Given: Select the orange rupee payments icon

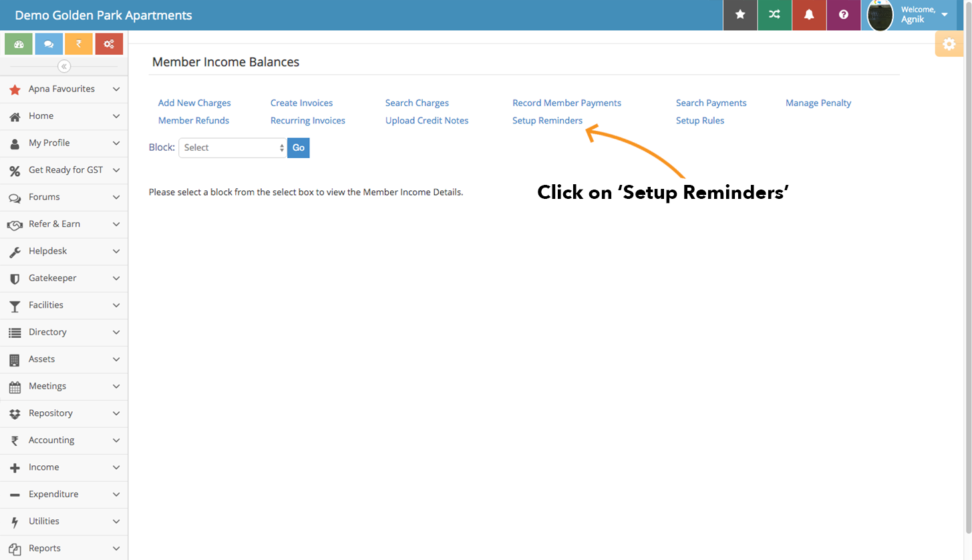Looking at the screenshot, I should point(78,43).
